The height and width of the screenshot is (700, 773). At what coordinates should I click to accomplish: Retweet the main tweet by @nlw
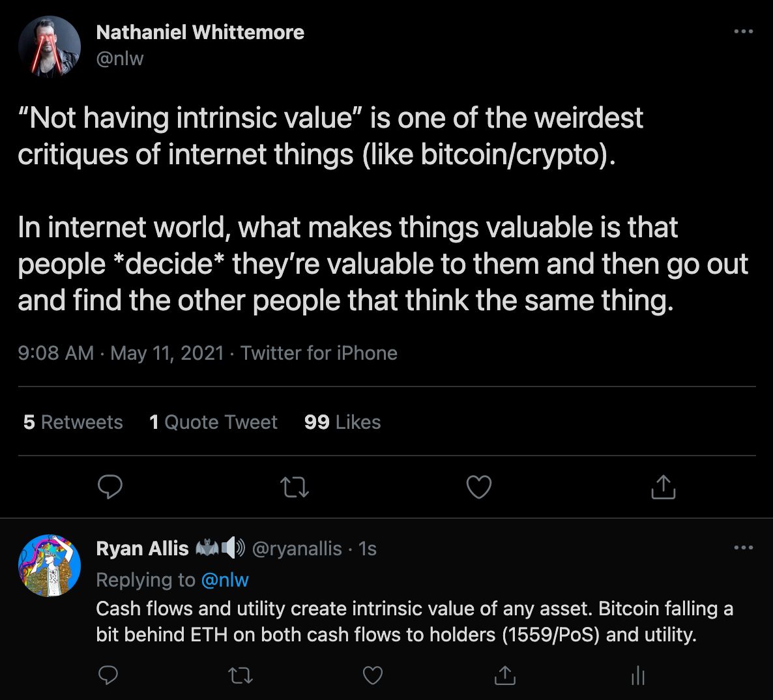click(294, 487)
